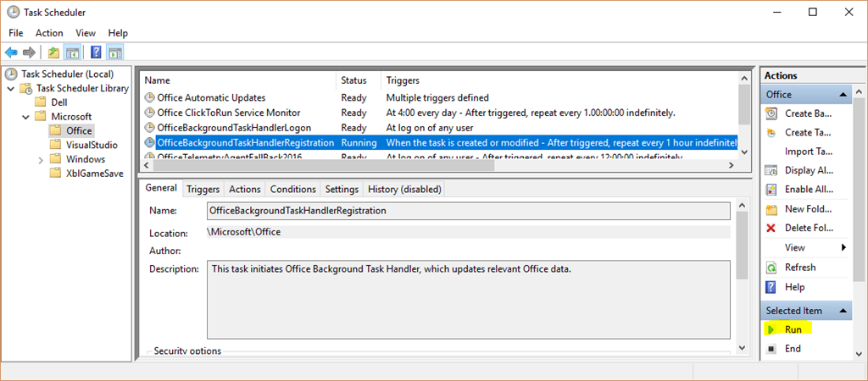The image size is (868, 381).
Task: Click the Forward arrow toolbar icon
Action: pos(29,52)
